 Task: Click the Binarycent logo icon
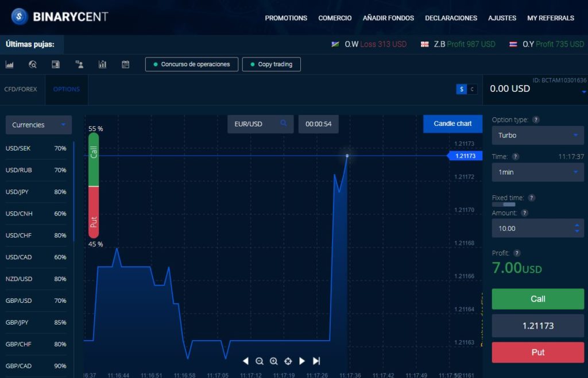[x=20, y=17]
